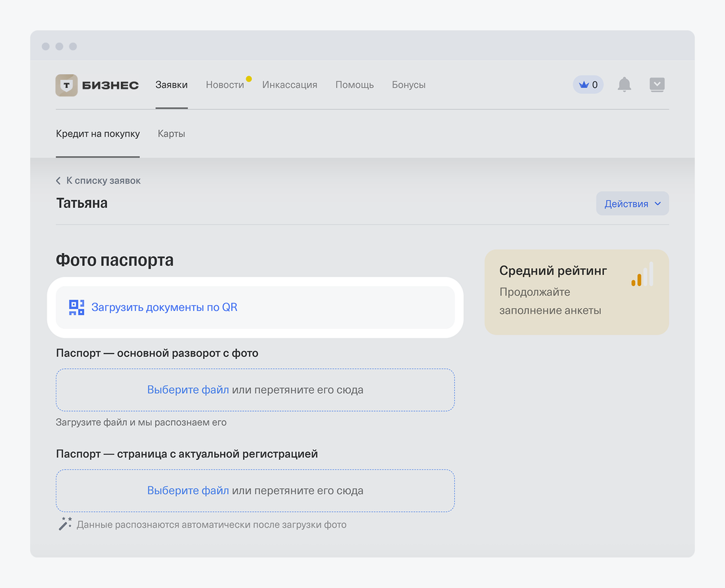Open the Заявки menu item
The width and height of the screenshot is (725, 588).
click(x=171, y=85)
